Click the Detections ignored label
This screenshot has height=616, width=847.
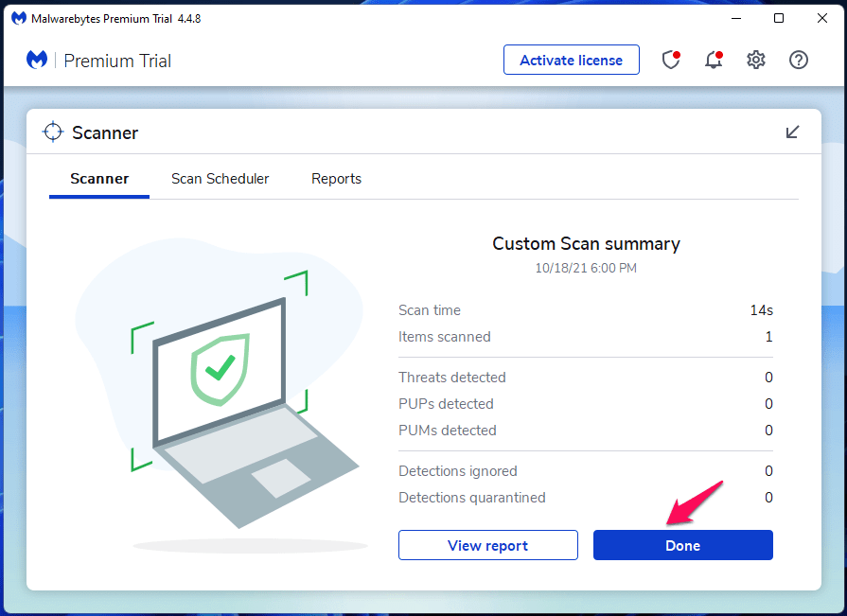pos(457,471)
